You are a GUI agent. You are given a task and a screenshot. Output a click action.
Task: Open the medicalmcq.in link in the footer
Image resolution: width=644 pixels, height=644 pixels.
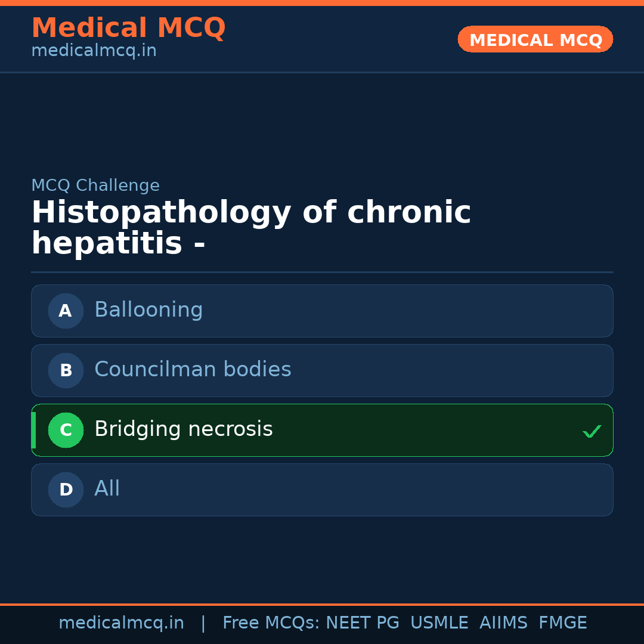[121, 623]
